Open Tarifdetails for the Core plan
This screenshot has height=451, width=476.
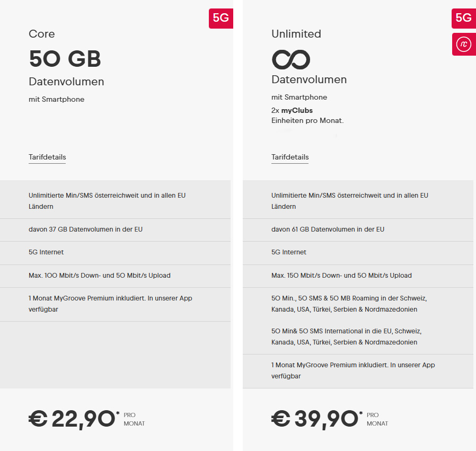(x=47, y=157)
